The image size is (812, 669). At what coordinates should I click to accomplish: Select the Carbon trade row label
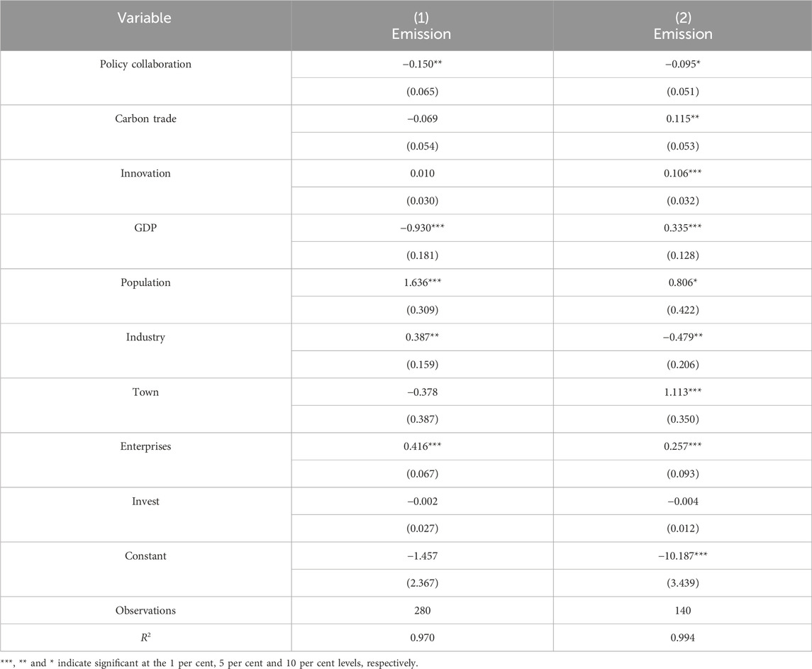(145, 119)
